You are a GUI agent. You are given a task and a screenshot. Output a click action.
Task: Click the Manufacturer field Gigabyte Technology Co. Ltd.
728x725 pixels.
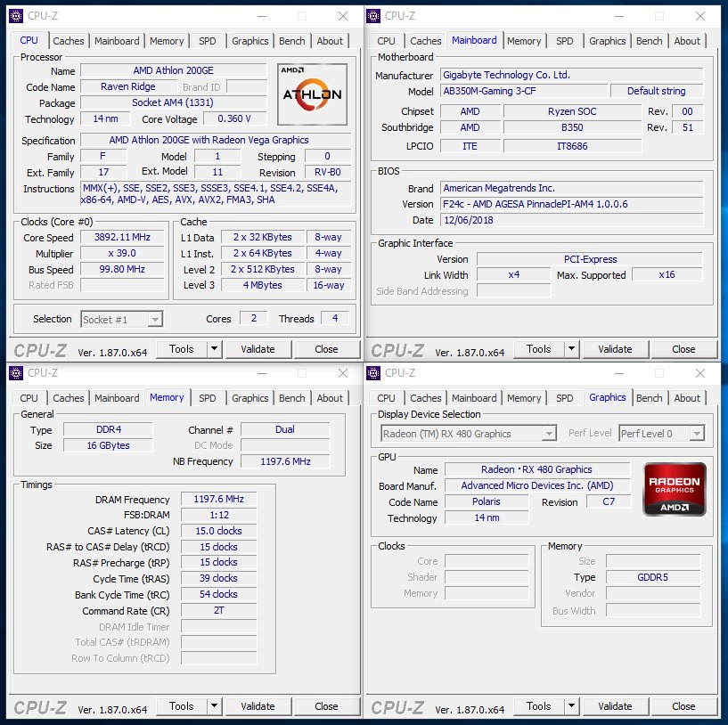click(x=571, y=75)
